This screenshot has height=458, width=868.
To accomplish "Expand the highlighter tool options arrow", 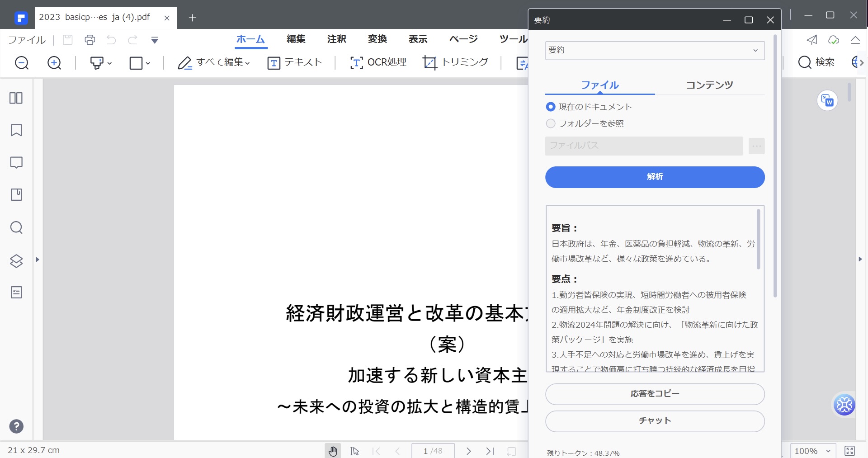I will tap(109, 63).
